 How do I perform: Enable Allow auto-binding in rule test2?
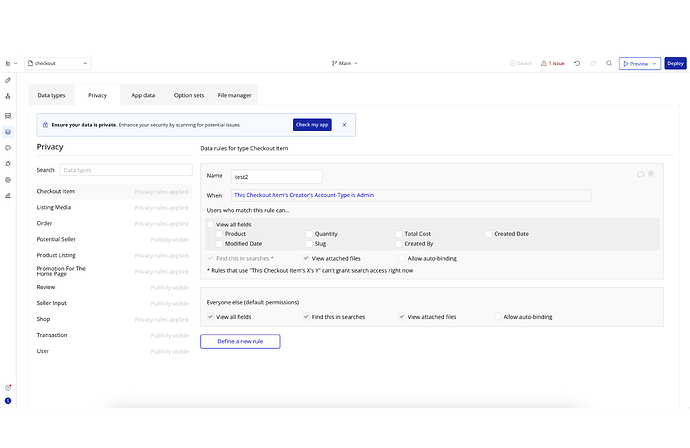tap(402, 258)
